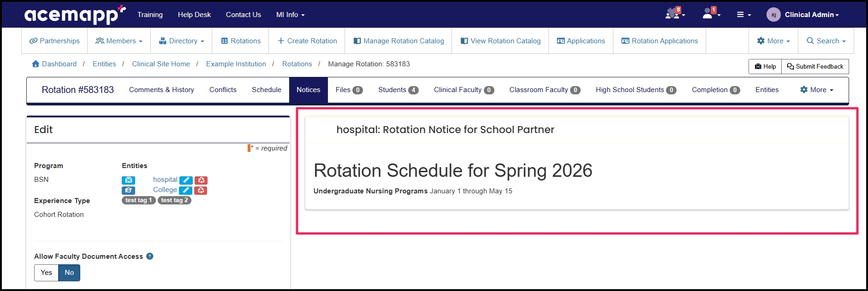The width and height of the screenshot is (868, 291).
Task: Open the hospital entity link
Action: 165,180
